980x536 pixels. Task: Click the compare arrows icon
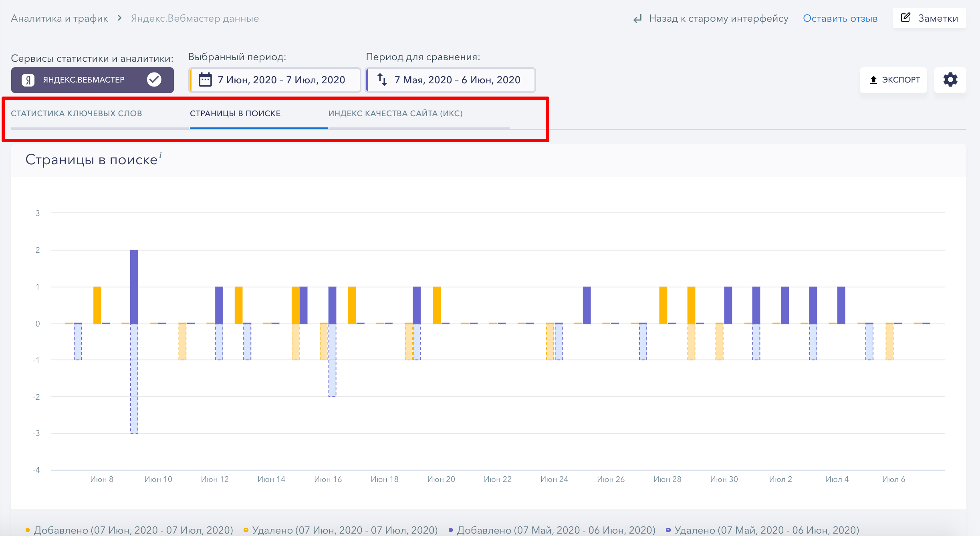point(382,80)
